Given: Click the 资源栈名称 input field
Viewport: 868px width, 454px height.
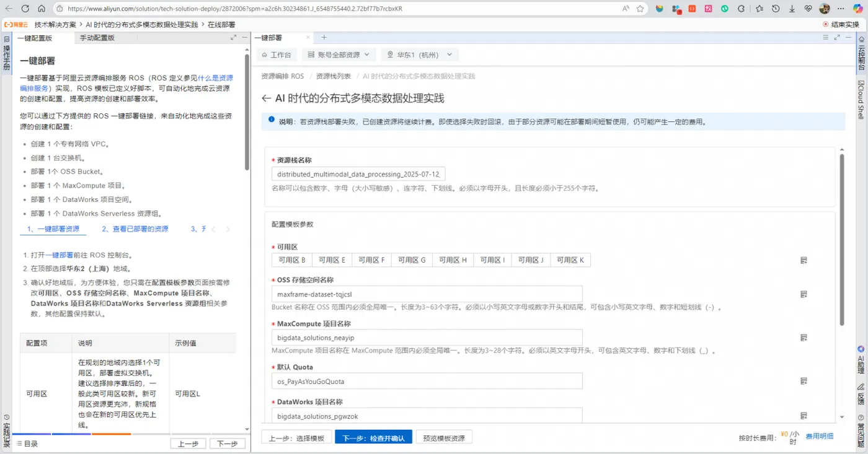Looking at the screenshot, I should 358,174.
